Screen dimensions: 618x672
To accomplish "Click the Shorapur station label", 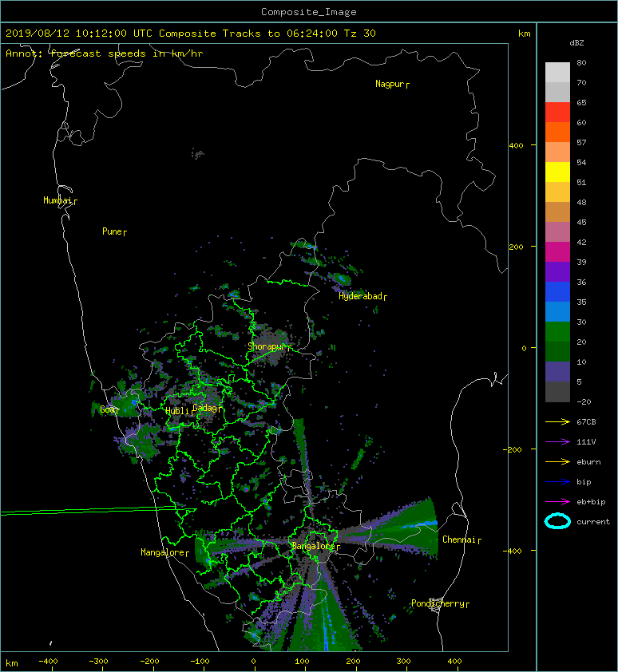I will (266, 346).
